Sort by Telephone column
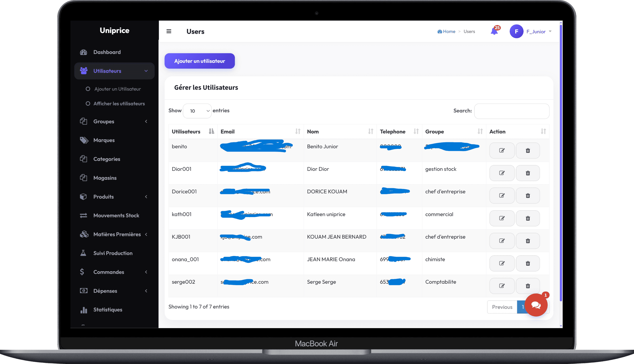 399,132
